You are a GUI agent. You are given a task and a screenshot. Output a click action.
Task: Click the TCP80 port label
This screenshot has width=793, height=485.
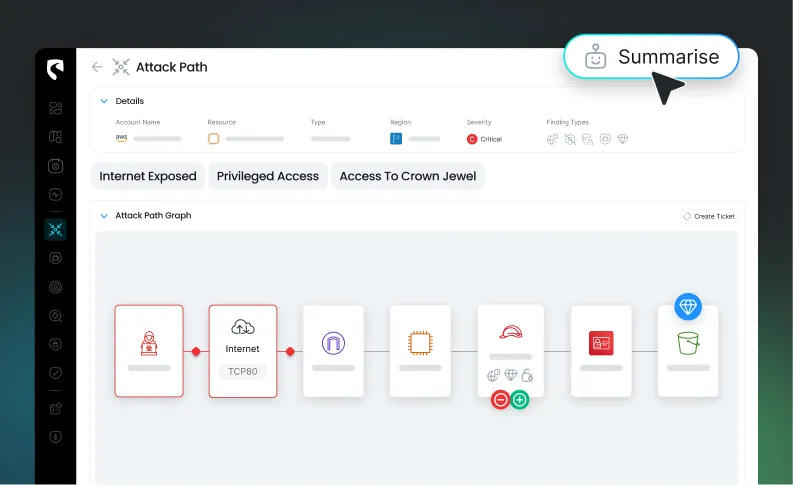(x=243, y=371)
